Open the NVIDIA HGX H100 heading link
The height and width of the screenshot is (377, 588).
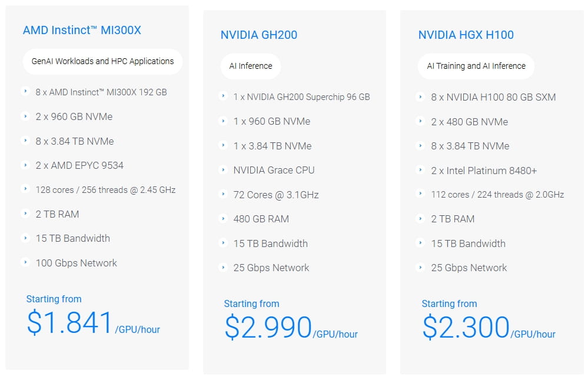tap(466, 35)
